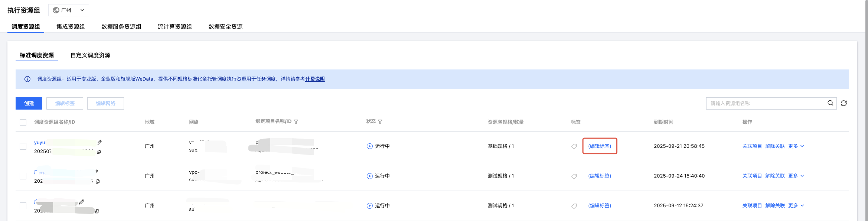This screenshot has height=221, width=868.
Task: Click the magnifier search icon
Action: (x=830, y=103)
